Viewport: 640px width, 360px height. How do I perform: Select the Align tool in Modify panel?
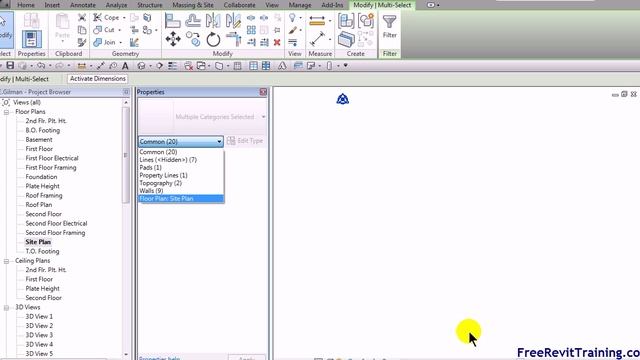tap(173, 20)
